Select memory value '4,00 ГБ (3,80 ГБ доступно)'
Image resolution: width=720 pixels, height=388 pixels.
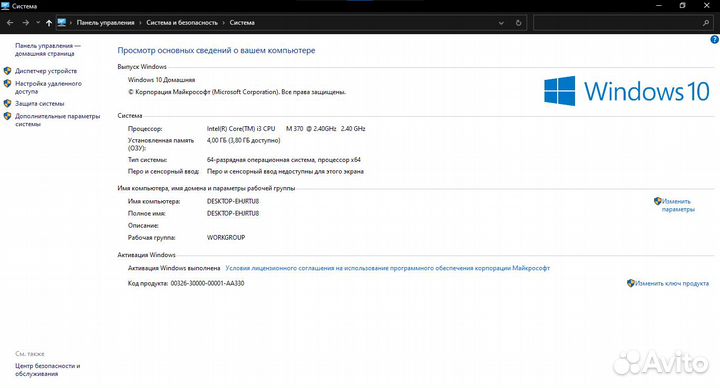click(243, 140)
